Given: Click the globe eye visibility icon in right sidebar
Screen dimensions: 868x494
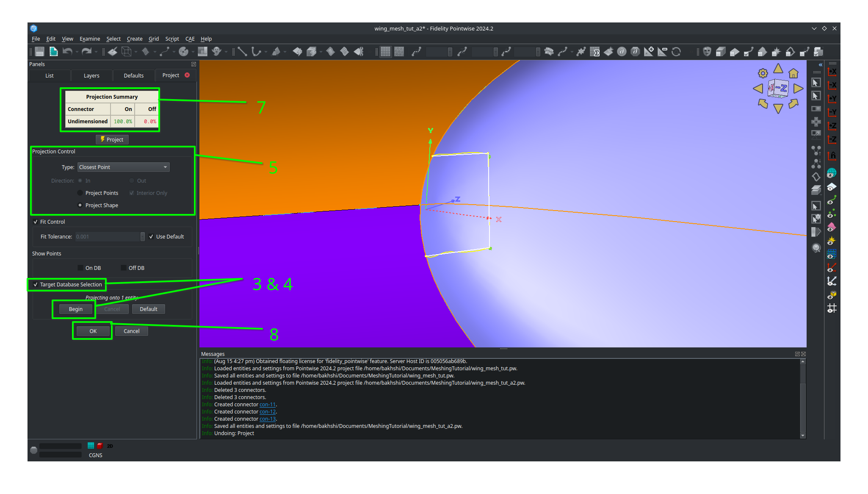Looking at the screenshot, I should 832,172.
